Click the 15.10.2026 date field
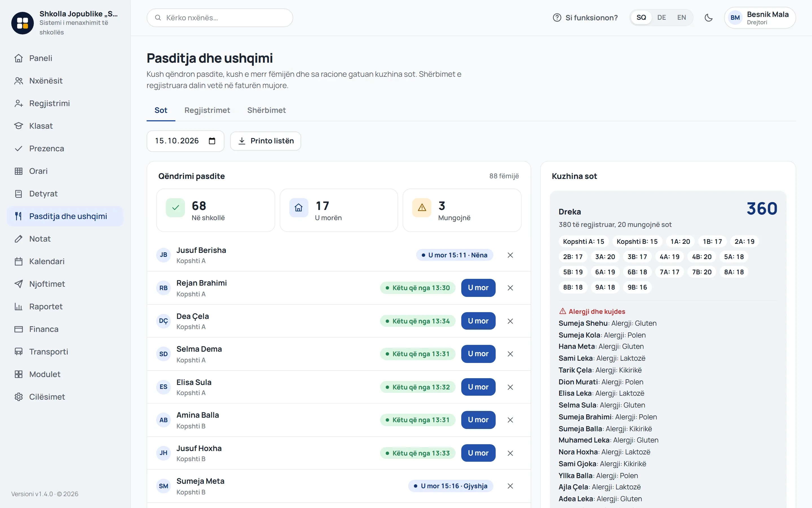 (x=185, y=141)
